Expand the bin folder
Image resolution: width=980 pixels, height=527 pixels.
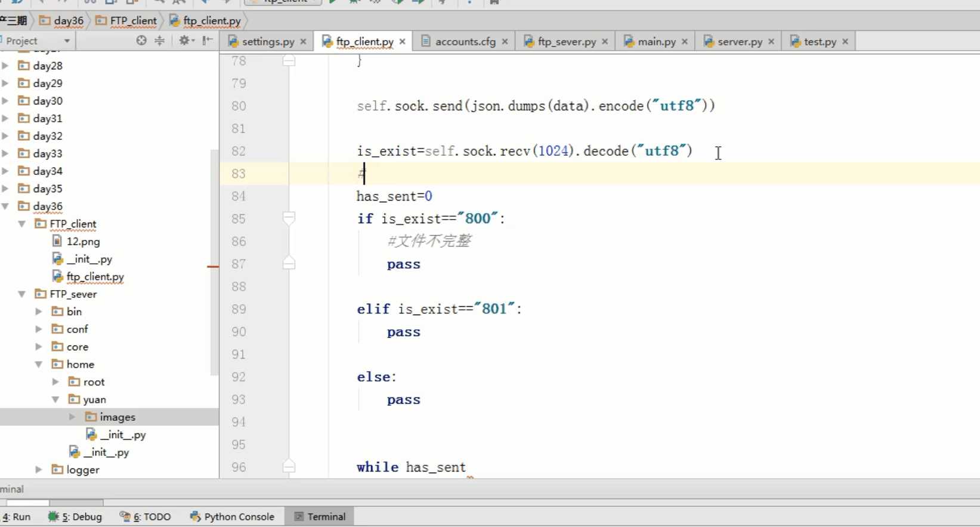(x=39, y=312)
